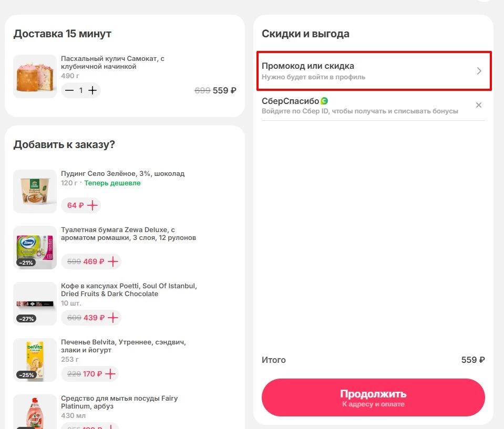This screenshot has width=504, height=429.
Task: Dismiss the СберСпасибо bonus row
Action: tap(479, 105)
